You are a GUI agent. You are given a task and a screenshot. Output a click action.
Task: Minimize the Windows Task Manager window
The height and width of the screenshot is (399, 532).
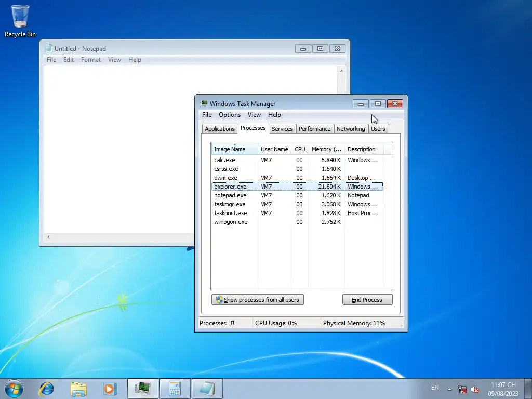361,103
